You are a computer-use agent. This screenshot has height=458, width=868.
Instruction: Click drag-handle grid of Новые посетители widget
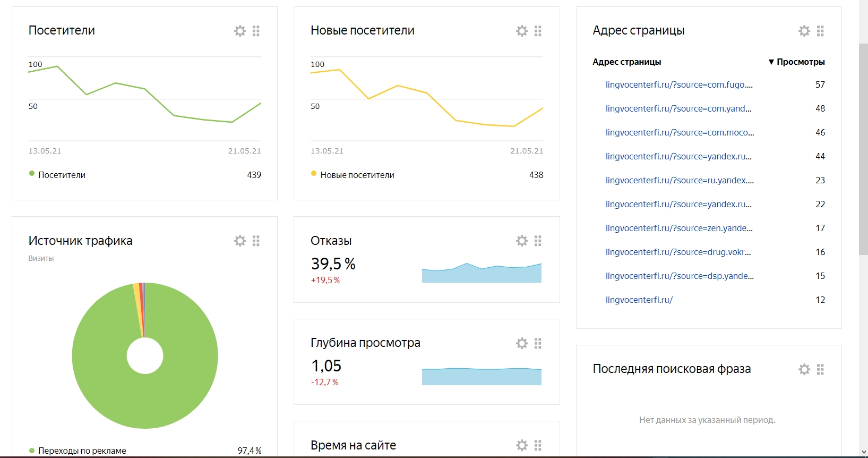click(x=538, y=31)
